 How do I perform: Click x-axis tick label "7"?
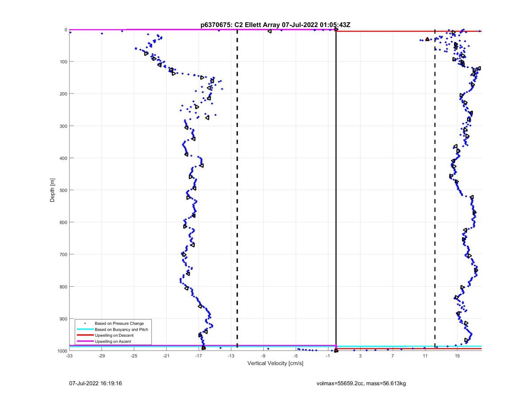coord(393,355)
